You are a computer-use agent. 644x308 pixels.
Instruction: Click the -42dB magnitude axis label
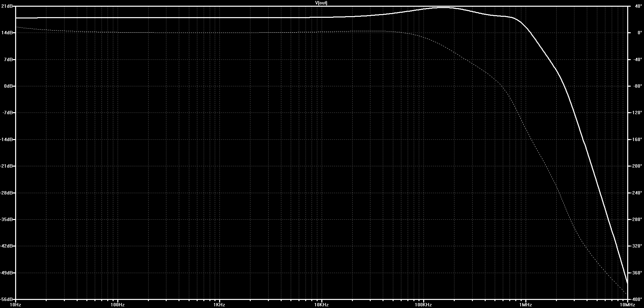pos(6,246)
